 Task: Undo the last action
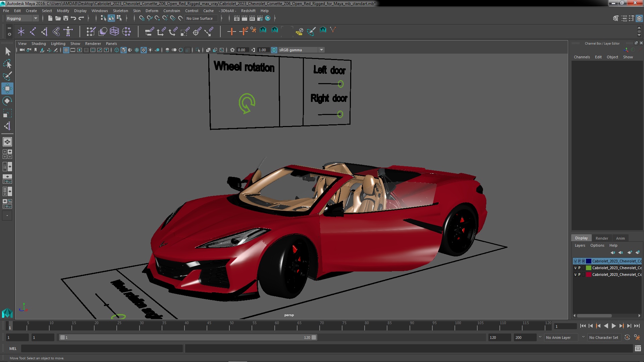click(73, 18)
